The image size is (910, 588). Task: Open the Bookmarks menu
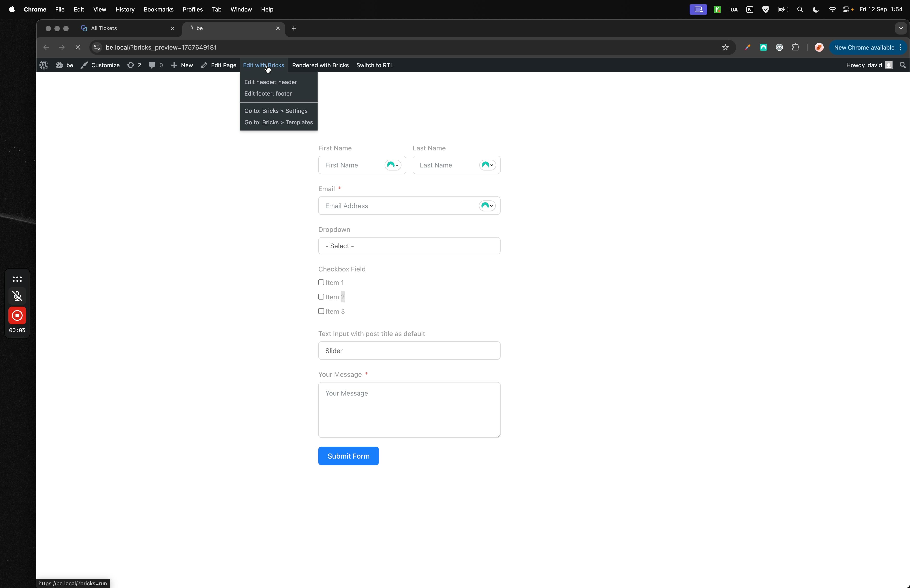point(158,10)
